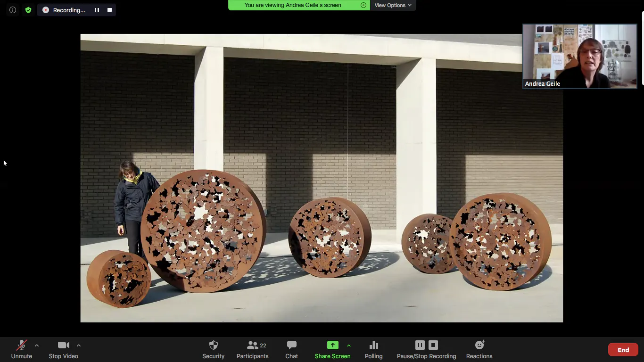Open the Polling window
The width and height of the screenshot is (644, 362).
pos(373,349)
